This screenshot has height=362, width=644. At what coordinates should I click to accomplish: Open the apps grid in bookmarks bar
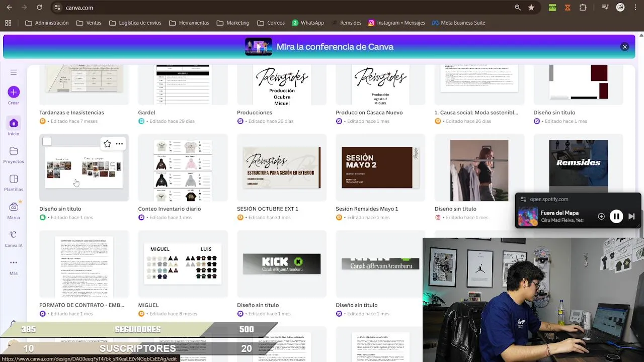8,23
